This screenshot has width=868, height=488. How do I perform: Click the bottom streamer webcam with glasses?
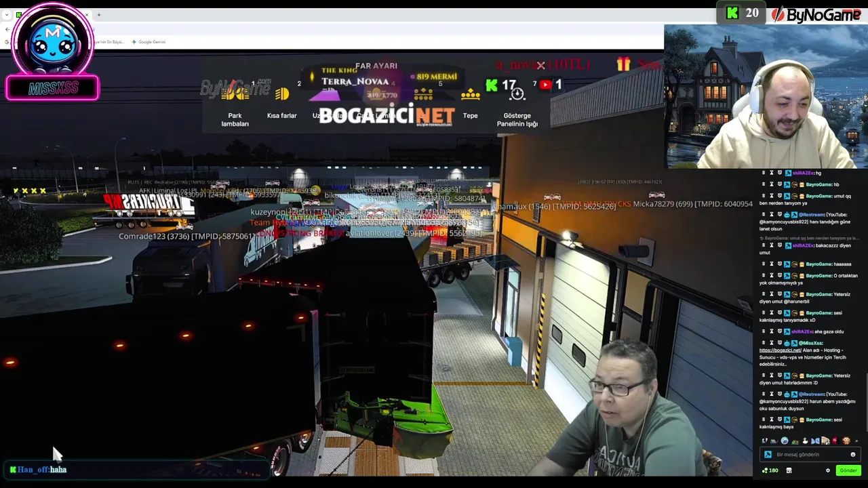(624, 407)
